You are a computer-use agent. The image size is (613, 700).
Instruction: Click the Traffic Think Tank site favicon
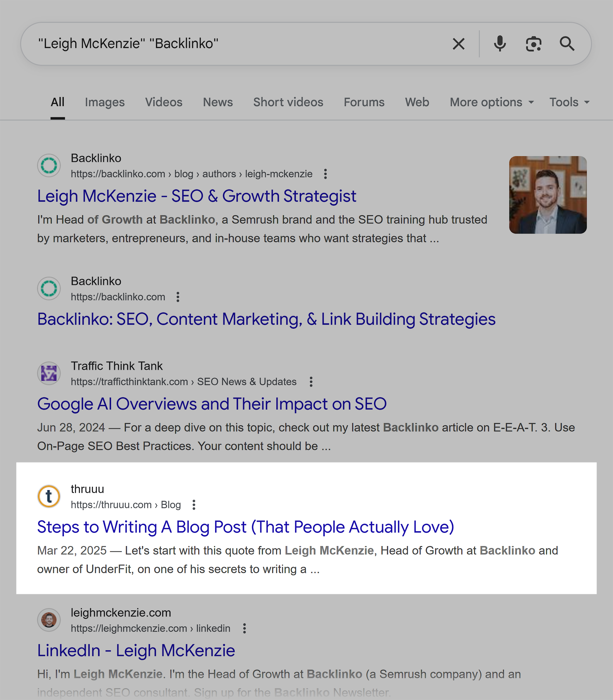(49, 373)
